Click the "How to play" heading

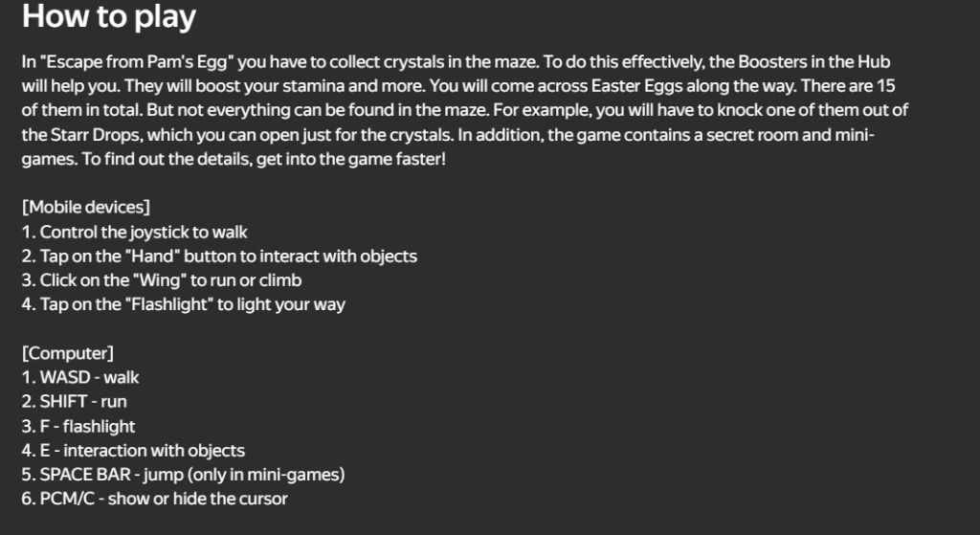click(x=108, y=17)
